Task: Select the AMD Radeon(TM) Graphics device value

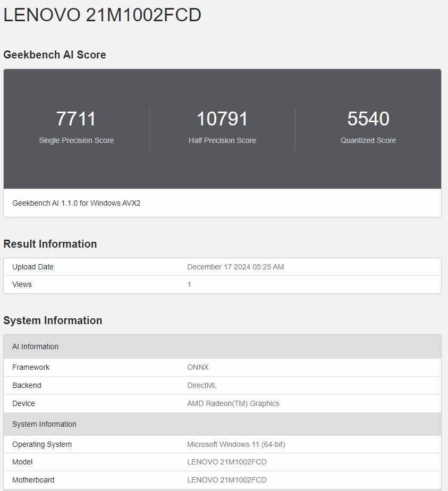Action: pos(233,403)
